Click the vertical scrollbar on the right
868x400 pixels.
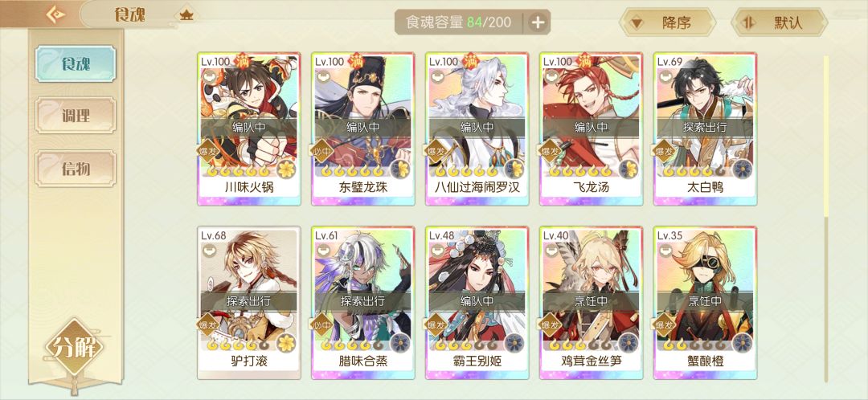point(826,218)
